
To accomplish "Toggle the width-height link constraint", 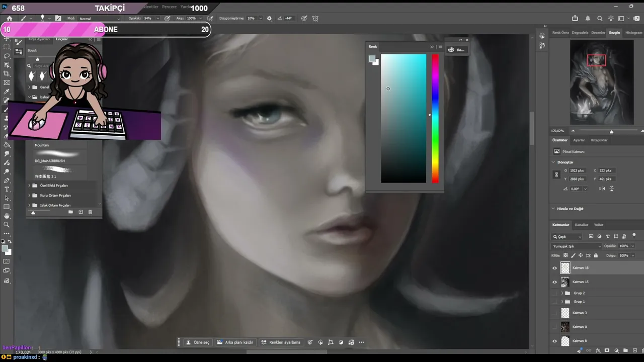I will 556,174.
